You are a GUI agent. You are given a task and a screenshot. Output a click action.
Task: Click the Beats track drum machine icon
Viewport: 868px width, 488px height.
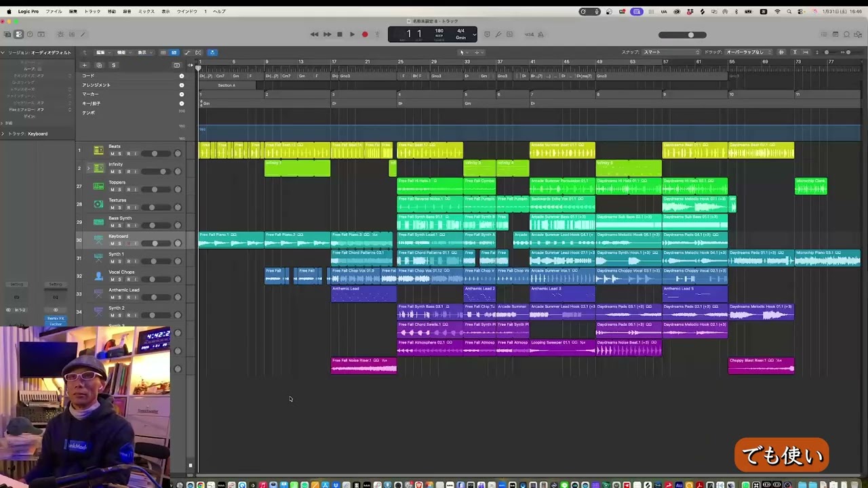click(x=98, y=150)
